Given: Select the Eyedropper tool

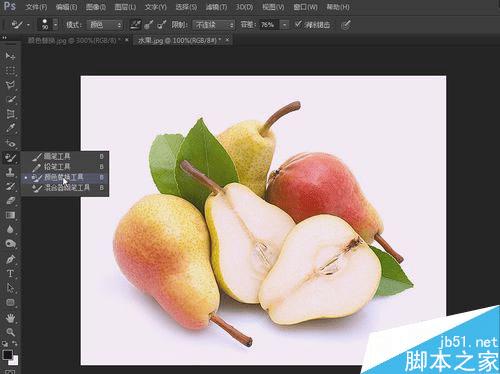Looking at the screenshot, I should pyautogui.click(x=10, y=128).
